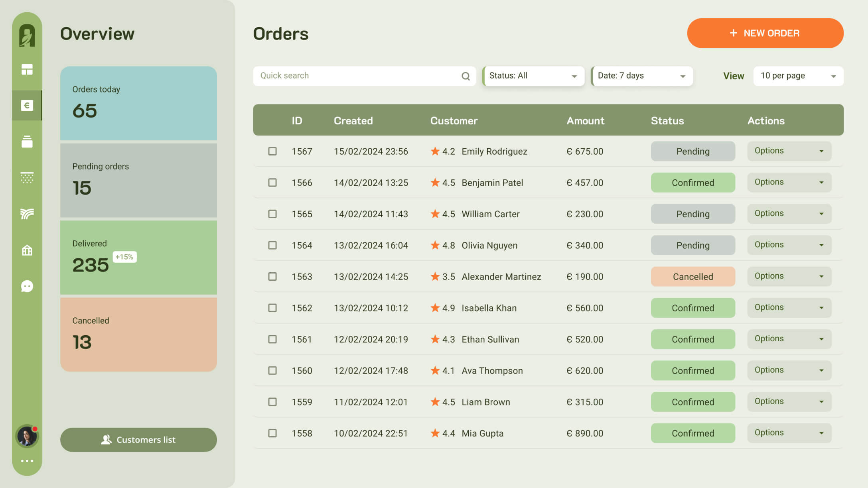Image resolution: width=868 pixels, height=488 pixels.
Task: Click the warehouse building icon in sidebar
Action: click(27, 250)
